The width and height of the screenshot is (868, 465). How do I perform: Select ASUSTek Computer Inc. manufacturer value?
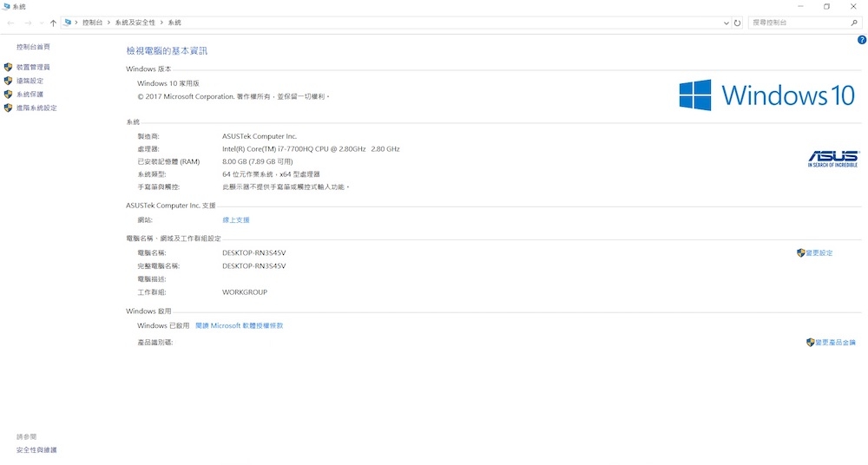pyautogui.click(x=260, y=136)
